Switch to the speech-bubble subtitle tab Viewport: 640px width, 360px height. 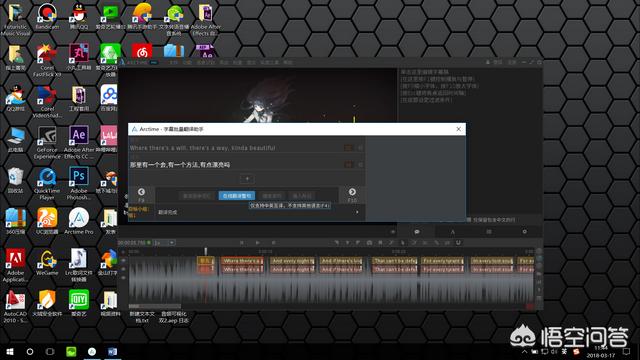click(417, 232)
